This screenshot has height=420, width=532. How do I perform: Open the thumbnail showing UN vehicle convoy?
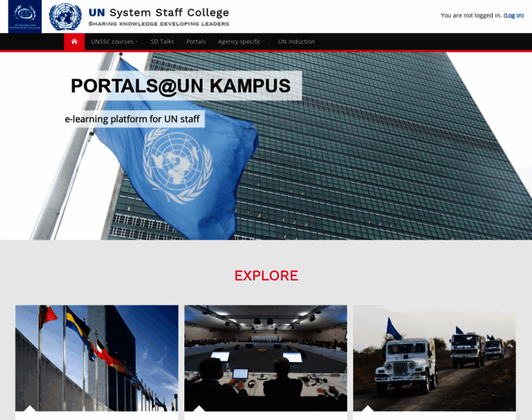pyautogui.click(x=434, y=358)
